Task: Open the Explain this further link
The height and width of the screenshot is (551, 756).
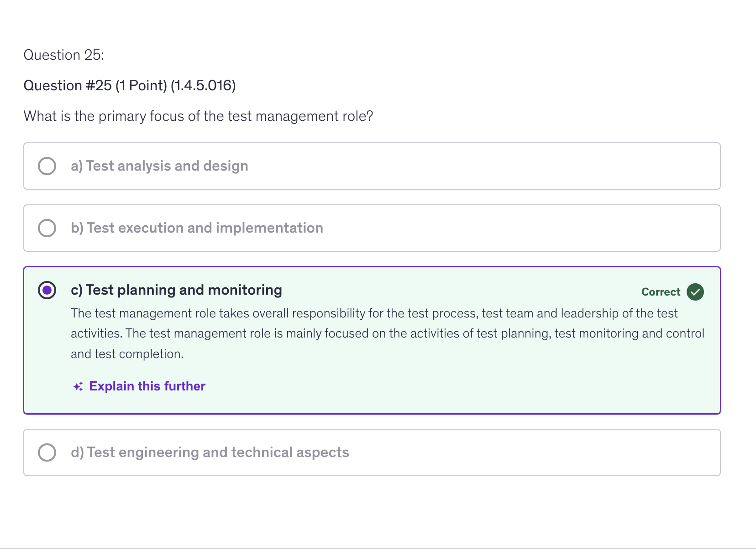Action: click(147, 386)
